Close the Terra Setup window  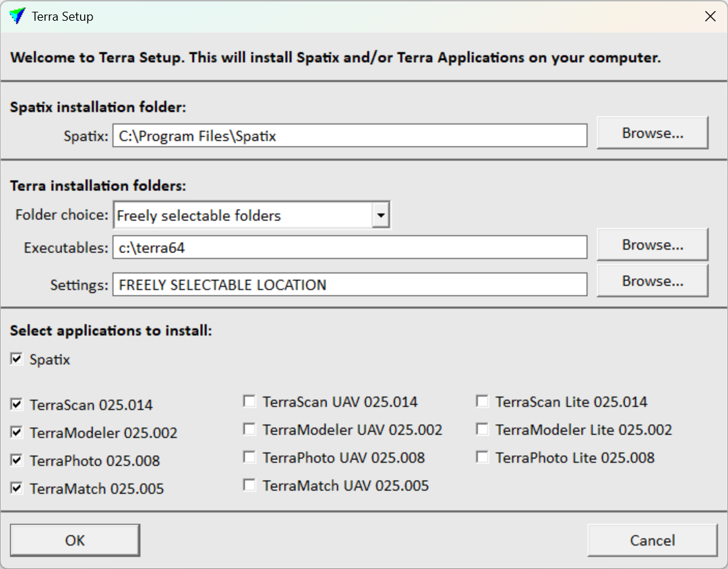pos(709,17)
